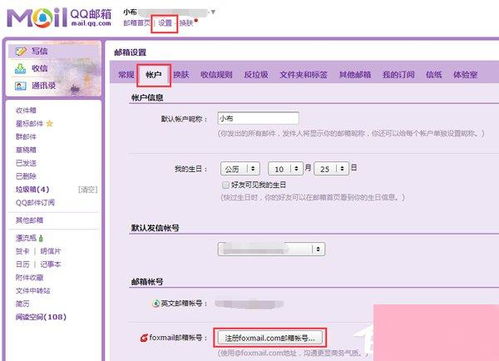The image size is (499, 361).
Task: Open the 贺卡 sidebar link
Action: click(x=22, y=251)
